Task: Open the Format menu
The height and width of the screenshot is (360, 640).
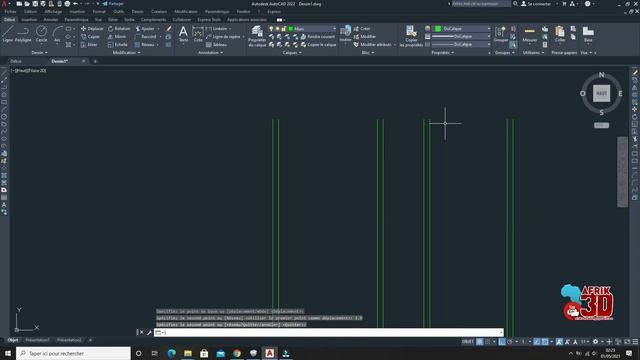Action: [99, 11]
